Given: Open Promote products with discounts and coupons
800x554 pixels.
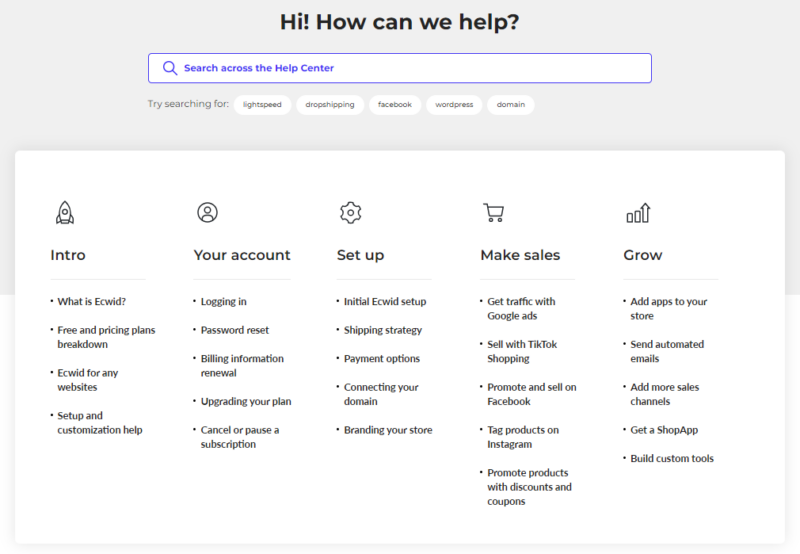Looking at the screenshot, I should [x=529, y=487].
